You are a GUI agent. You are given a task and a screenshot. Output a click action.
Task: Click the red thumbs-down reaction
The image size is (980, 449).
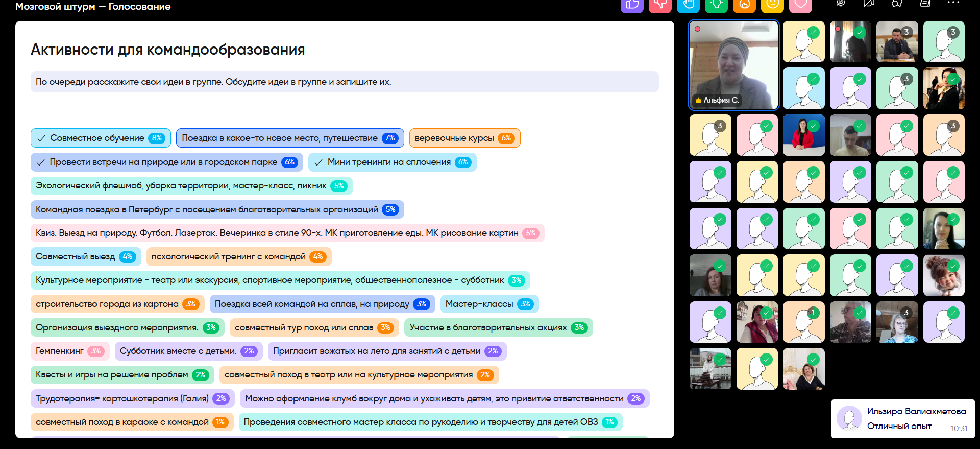tap(660, 5)
